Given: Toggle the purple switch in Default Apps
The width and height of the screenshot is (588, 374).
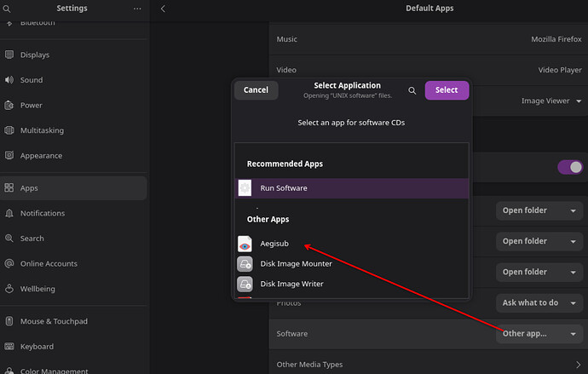Looking at the screenshot, I should tap(569, 167).
